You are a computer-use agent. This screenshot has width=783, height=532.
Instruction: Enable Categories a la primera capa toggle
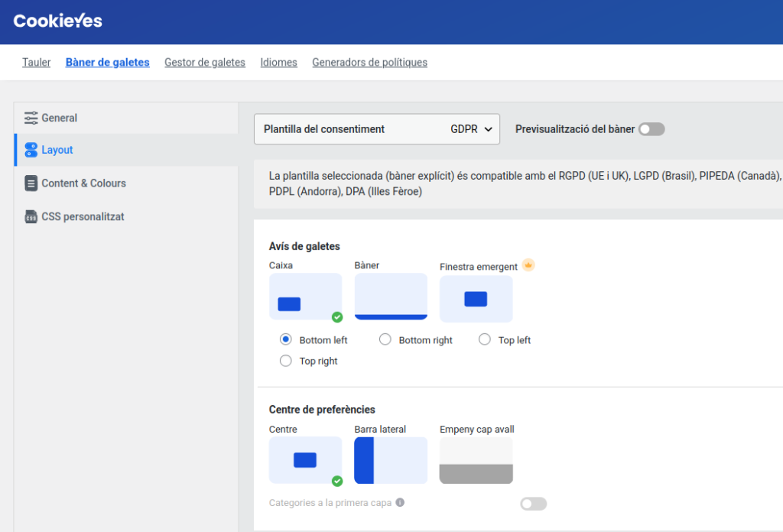533,504
